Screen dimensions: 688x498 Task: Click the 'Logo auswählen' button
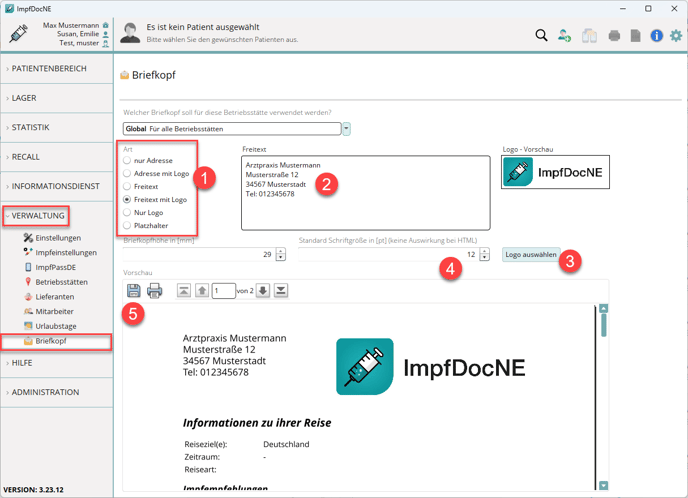[x=531, y=255]
